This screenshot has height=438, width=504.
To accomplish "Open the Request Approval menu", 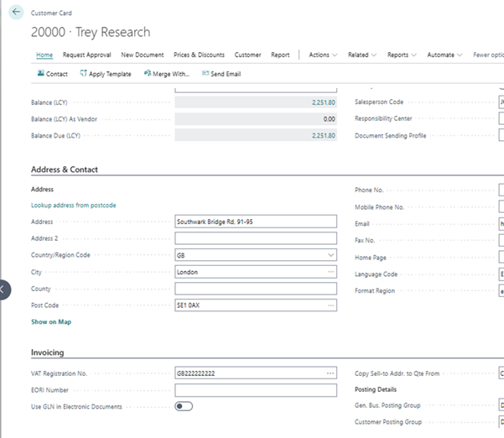I will pos(88,55).
